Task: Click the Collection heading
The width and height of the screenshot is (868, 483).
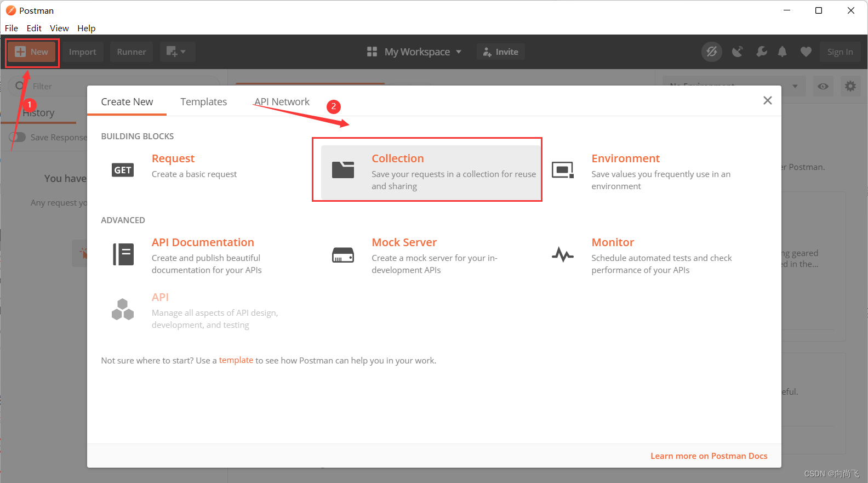Action: tap(398, 158)
